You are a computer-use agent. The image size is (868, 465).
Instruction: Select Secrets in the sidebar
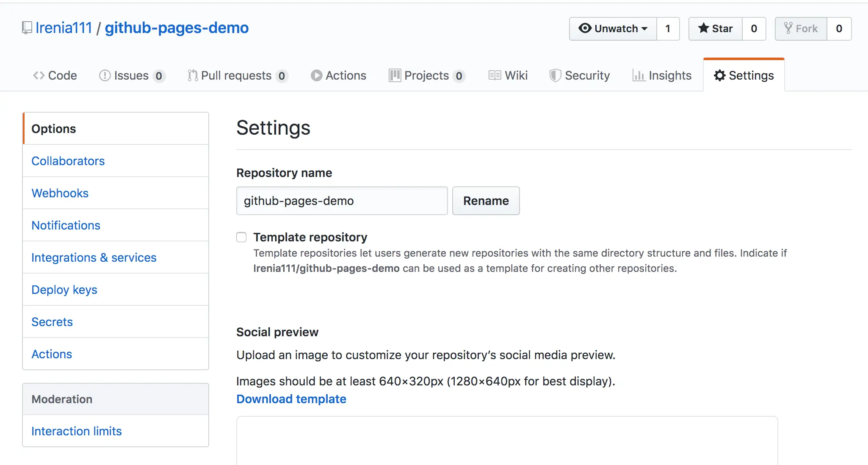click(x=52, y=322)
